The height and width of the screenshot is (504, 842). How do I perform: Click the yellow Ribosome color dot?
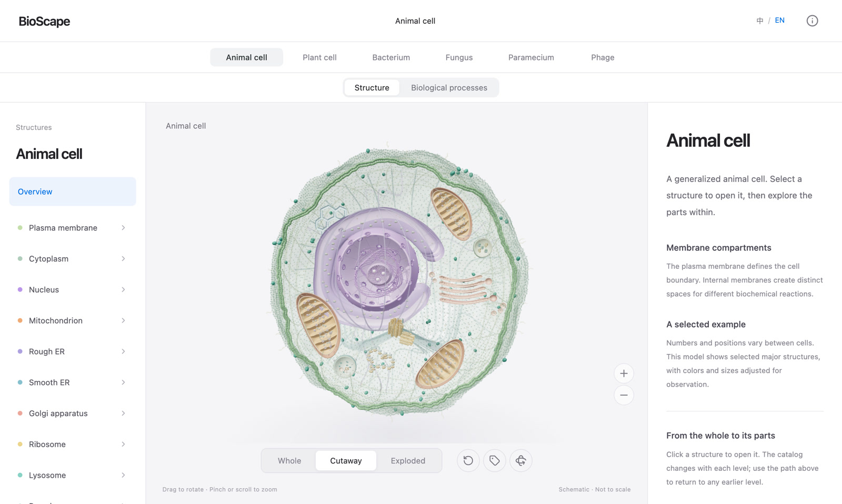20,444
